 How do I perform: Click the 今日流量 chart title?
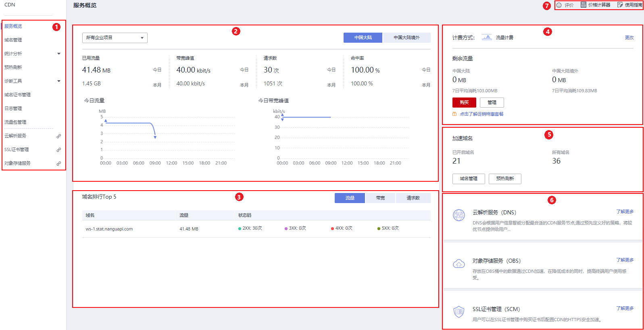coord(94,100)
